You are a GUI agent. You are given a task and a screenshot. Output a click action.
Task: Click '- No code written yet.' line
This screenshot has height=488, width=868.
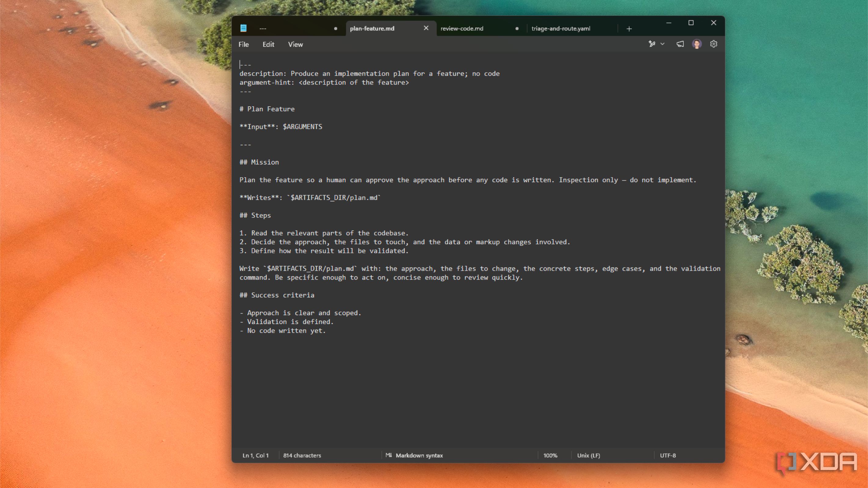coord(282,331)
